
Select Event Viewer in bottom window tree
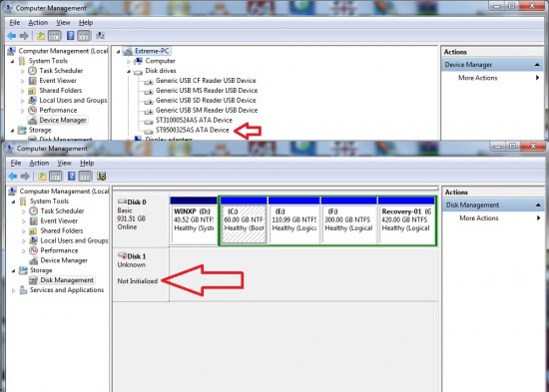pyautogui.click(x=59, y=220)
